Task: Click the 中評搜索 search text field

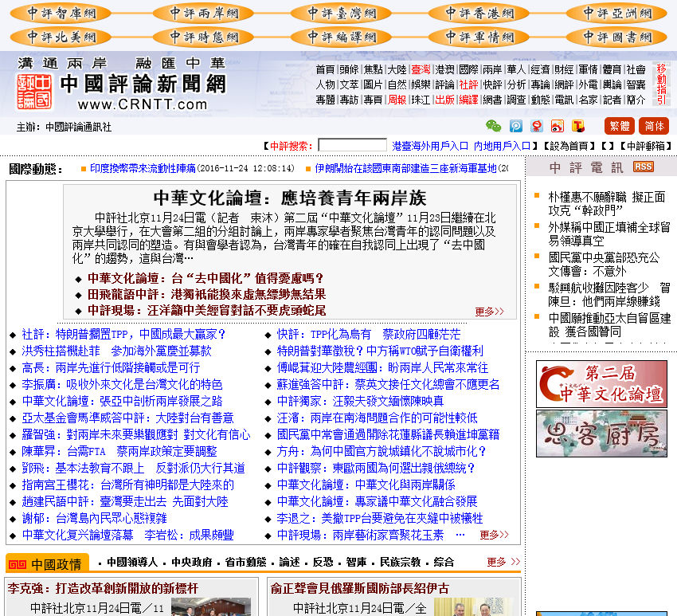Action: click(352, 145)
